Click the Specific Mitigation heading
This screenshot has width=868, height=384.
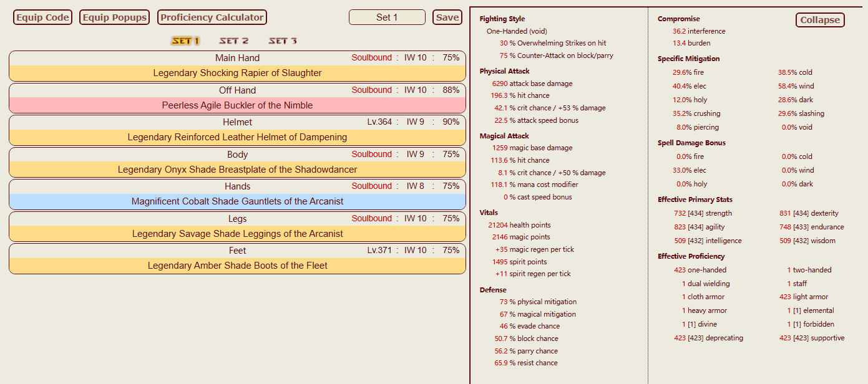(689, 59)
